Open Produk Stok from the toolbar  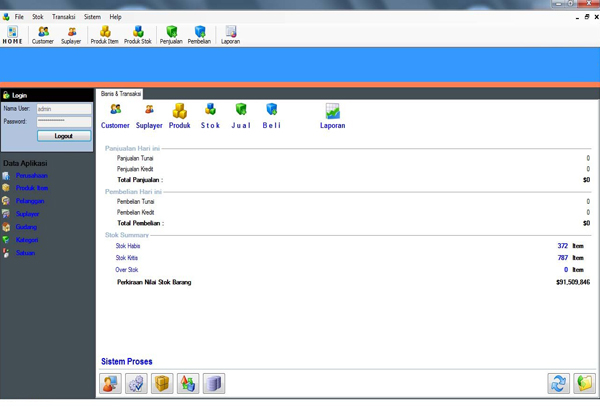point(138,35)
